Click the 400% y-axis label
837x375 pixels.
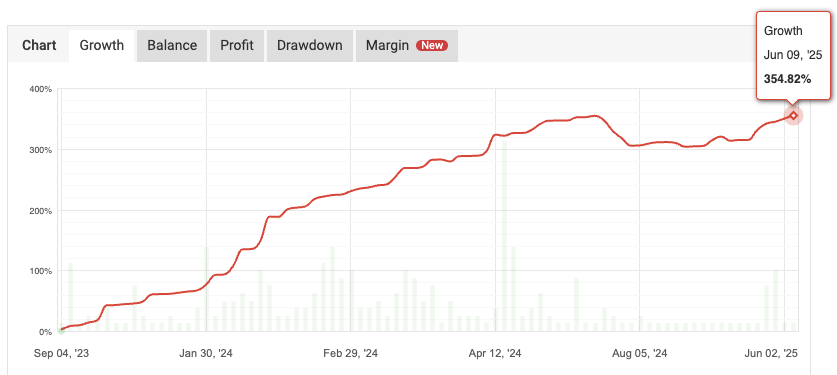click(41, 89)
